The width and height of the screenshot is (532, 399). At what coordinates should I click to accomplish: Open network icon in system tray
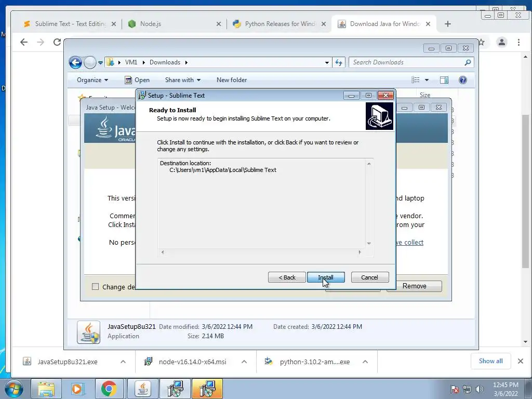point(467,389)
